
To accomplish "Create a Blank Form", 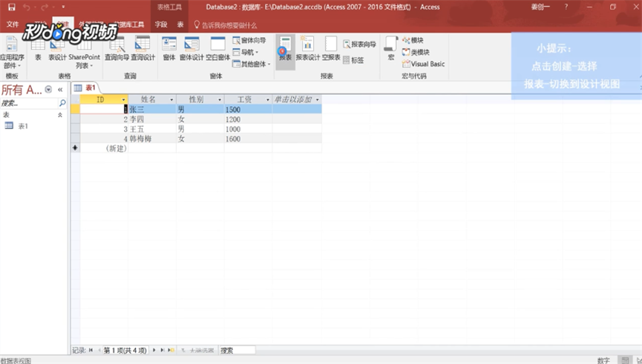I will coord(217,49).
